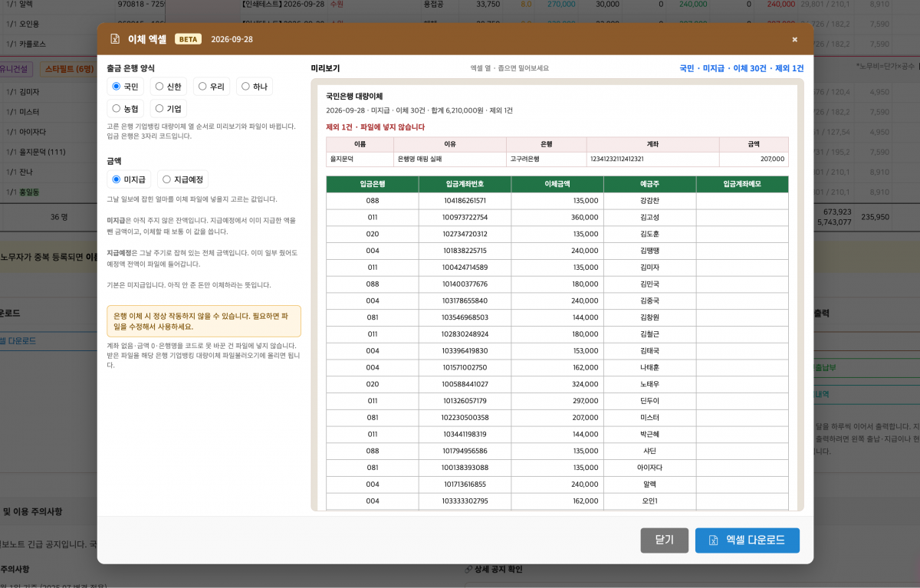Choose 하나 bank format option
Screen dimensions: 920x588
point(254,87)
